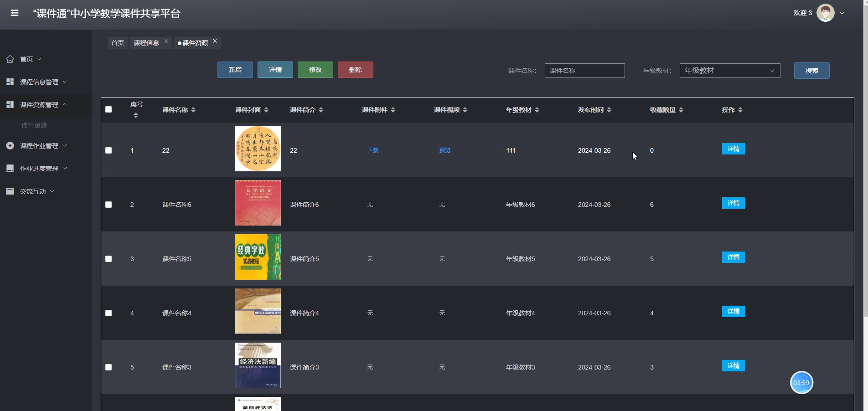Click the green 修改 button
This screenshot has height=411, width=868.
(x=315, y=70)
